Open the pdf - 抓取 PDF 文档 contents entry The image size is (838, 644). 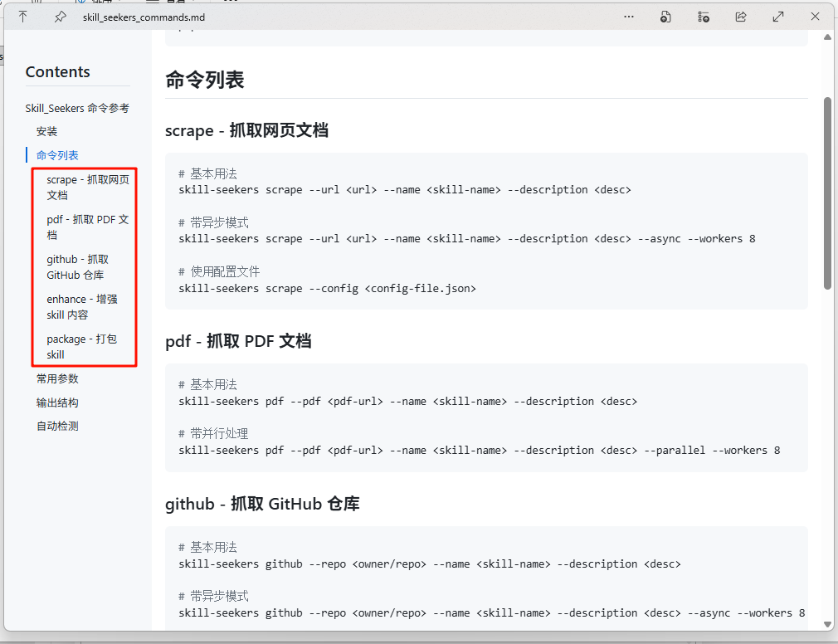tap(87, 227)
